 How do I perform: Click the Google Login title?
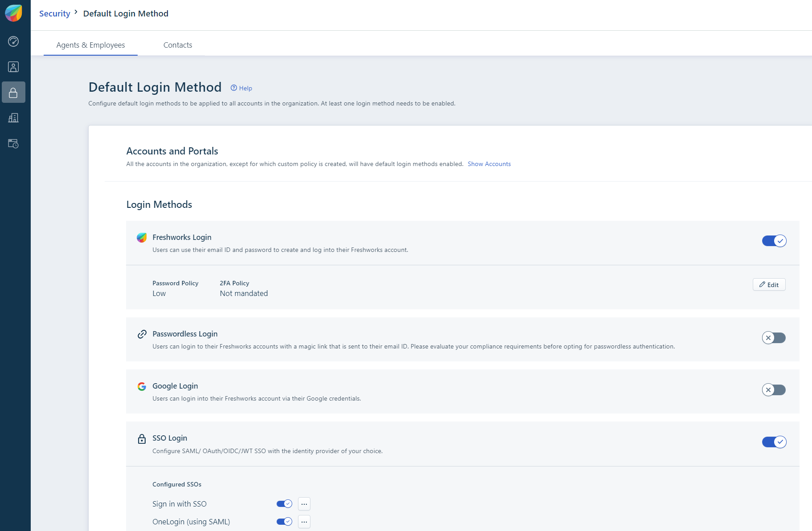coord(175,386)
